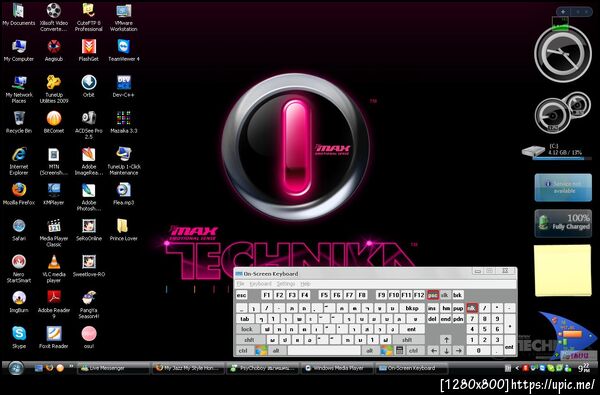600x395 pixels.
Task: Toggle the nlk key on keyboard
Action: [x=472, y=308]
